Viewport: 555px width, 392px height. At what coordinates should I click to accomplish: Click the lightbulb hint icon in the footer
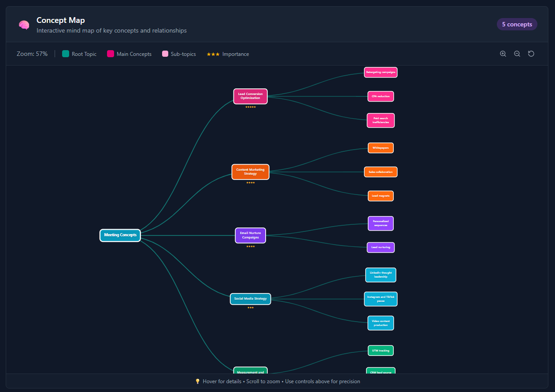(197, 381)
